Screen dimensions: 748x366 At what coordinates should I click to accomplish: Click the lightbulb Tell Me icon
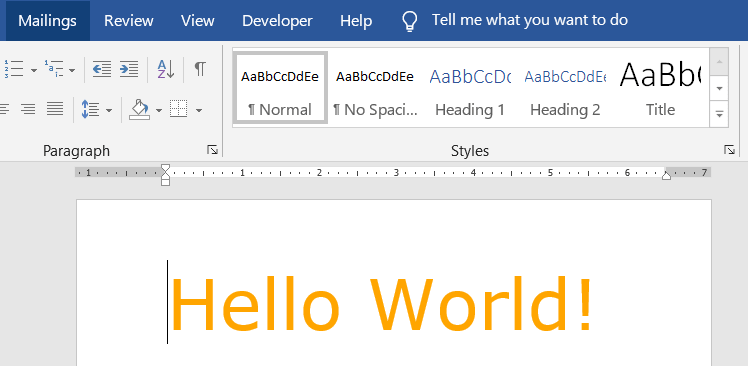pyautogui.click(x=410, y=21)
